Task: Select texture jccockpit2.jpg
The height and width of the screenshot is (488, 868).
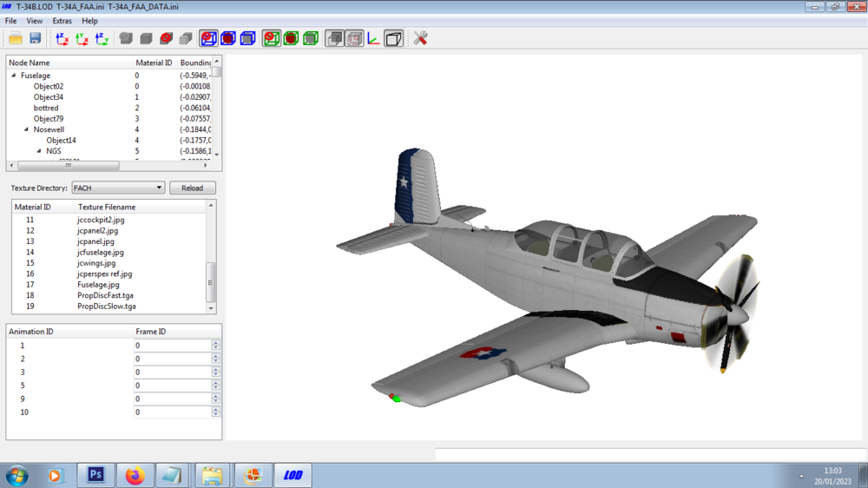Action: tap(101, 220)
